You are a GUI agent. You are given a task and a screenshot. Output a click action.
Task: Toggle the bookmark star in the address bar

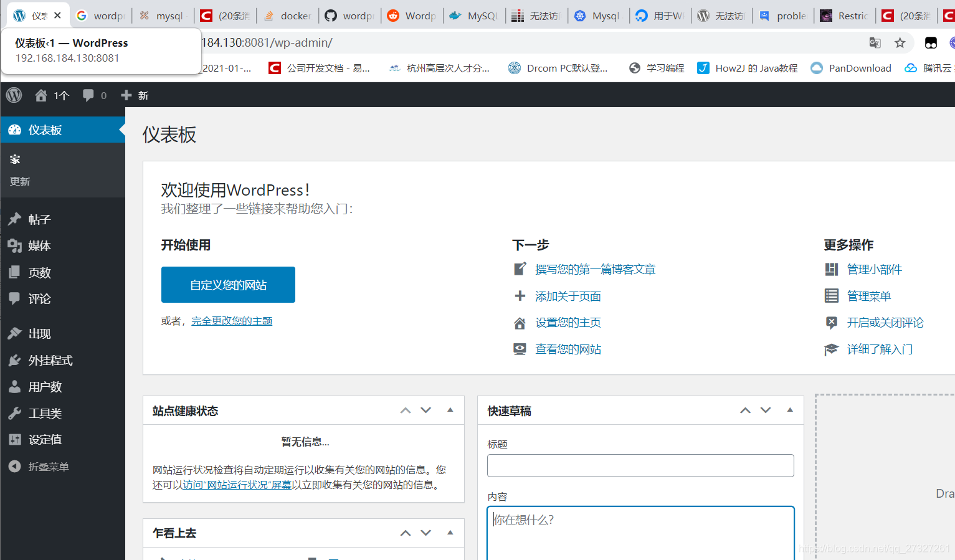[x=900, y=42]
